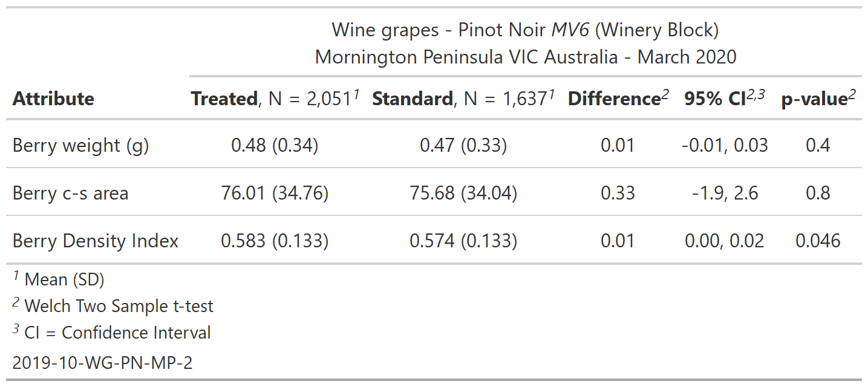The image size is (868, 387).
Task: Click the Treated value 0.583 (0.133)
Action: (275, 241)
